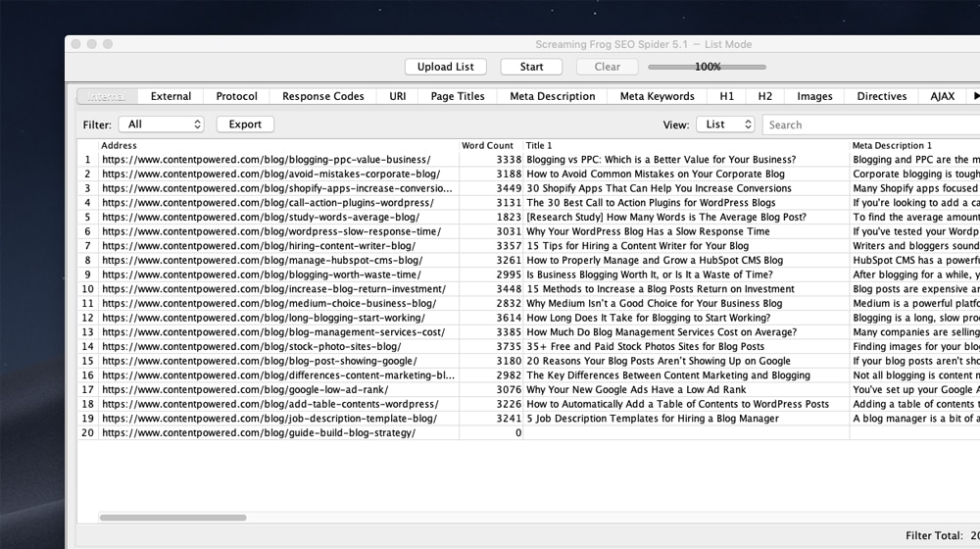Open the Filter dropdown set to All
Image resolution: width=980 pixels, height=549 pixels.
(x=162, y=125)
